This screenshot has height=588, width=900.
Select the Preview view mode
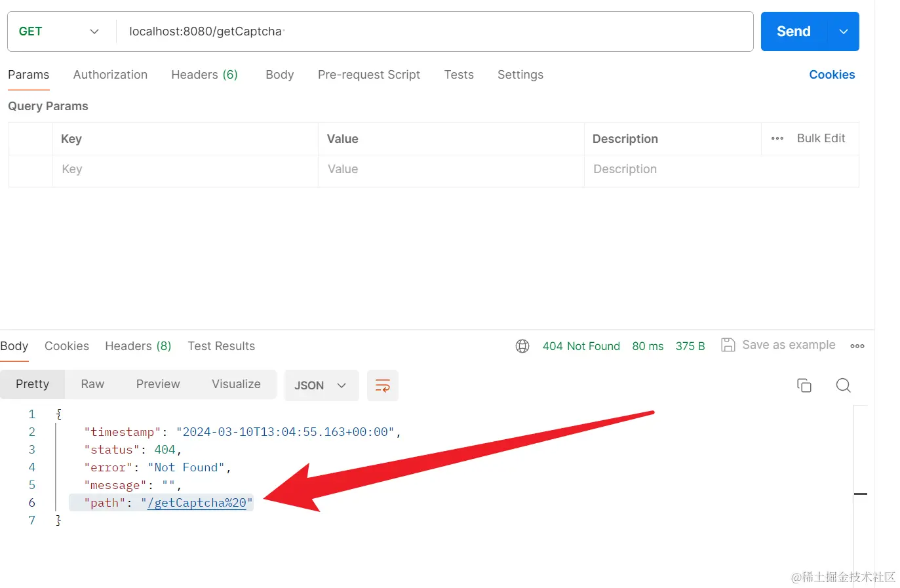[158, 384]
